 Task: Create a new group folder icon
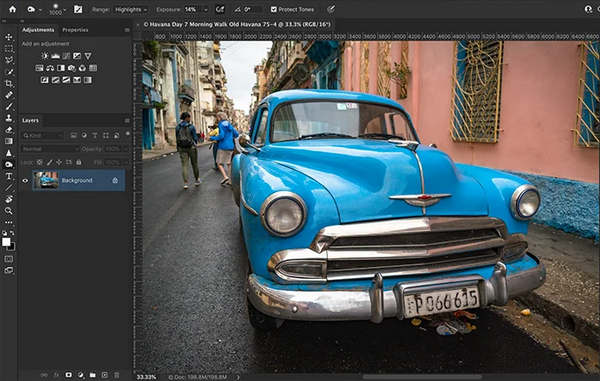click(93, 375)
